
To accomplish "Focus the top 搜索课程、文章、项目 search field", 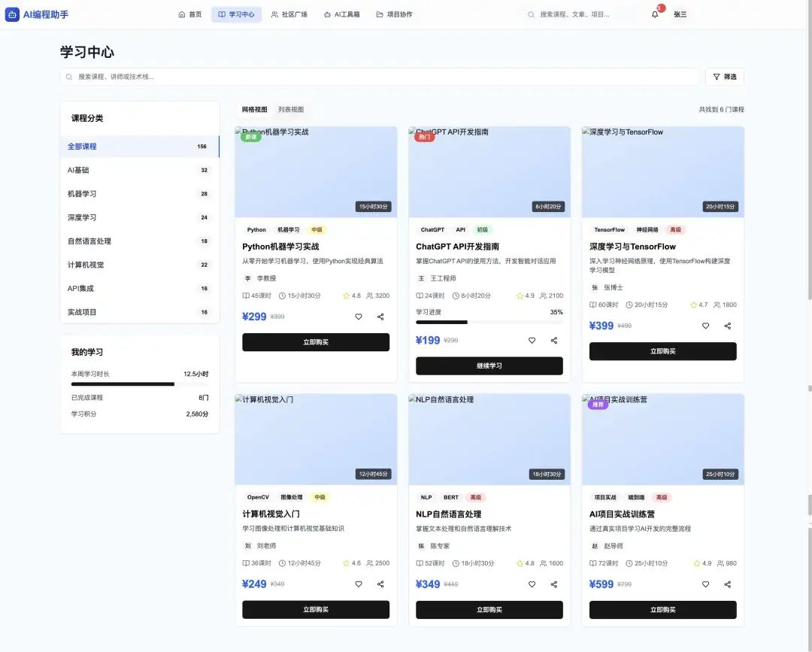I will click(579, 14).
